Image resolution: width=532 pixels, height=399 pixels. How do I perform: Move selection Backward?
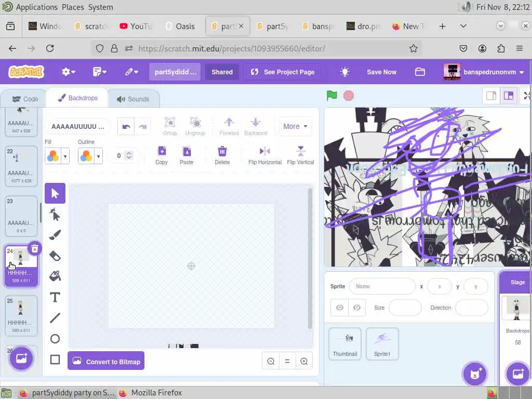256,126
